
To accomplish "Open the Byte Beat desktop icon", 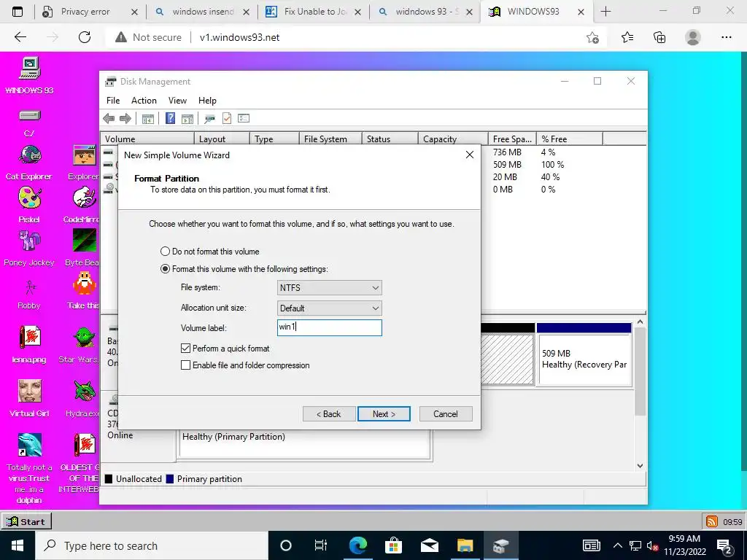I will click(x=83, y=248).
